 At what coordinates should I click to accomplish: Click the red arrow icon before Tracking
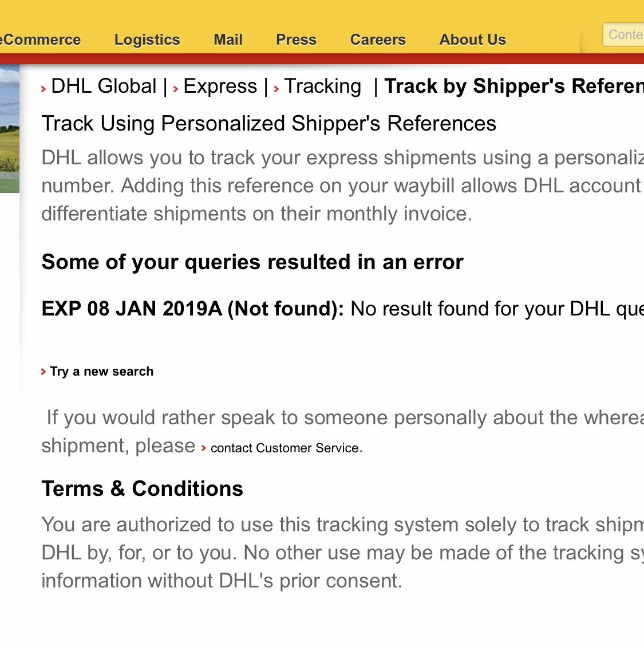click(x=276, y=89)
